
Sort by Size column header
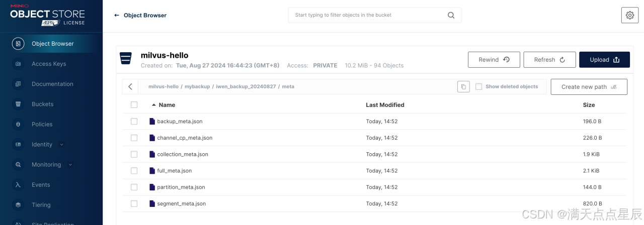coord(589,105)
